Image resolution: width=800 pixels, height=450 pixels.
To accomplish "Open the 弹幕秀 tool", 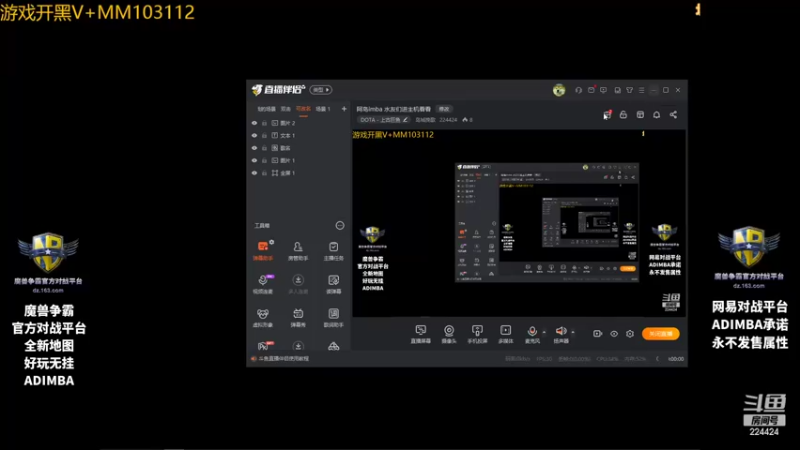I will [x=298, y=317].
